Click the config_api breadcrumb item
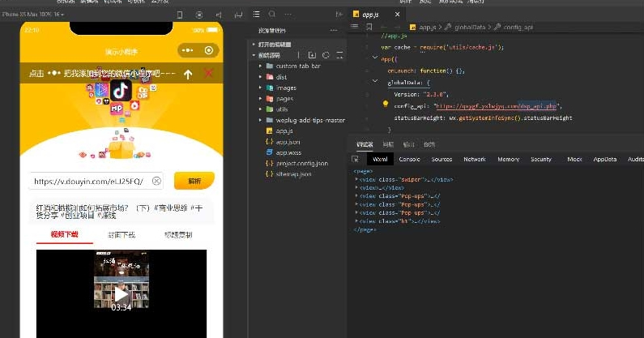The image size is (644, 338). point(518,27)
